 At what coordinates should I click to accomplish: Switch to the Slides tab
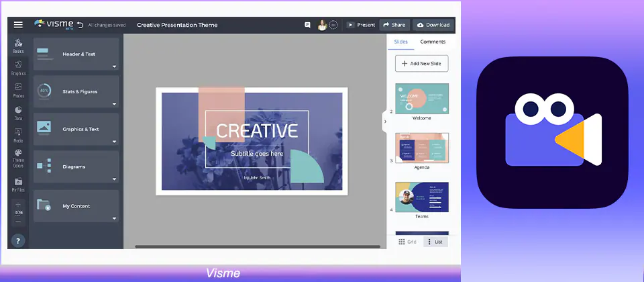click(x=401, y=42)
